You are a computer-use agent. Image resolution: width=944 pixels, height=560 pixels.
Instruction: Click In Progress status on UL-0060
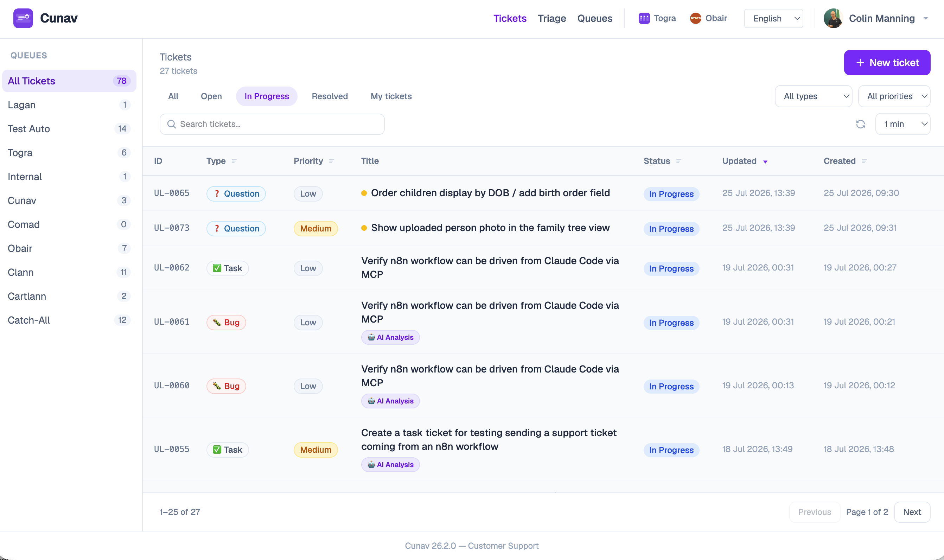click(671, 387)
